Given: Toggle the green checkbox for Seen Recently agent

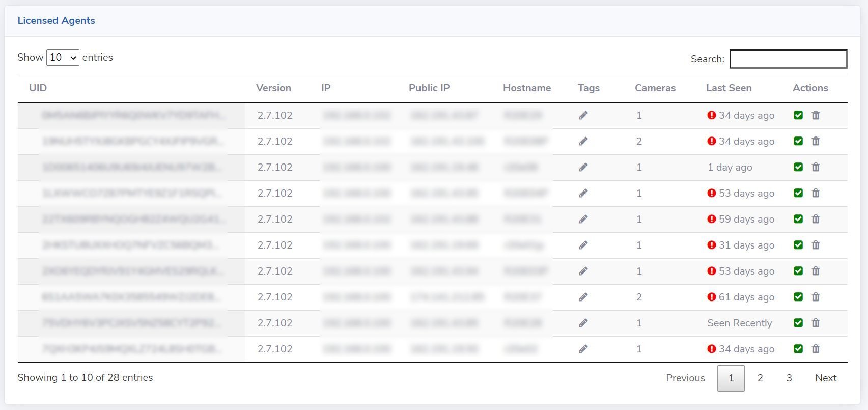Looking at the screenshot, I should tap(798, 323).
